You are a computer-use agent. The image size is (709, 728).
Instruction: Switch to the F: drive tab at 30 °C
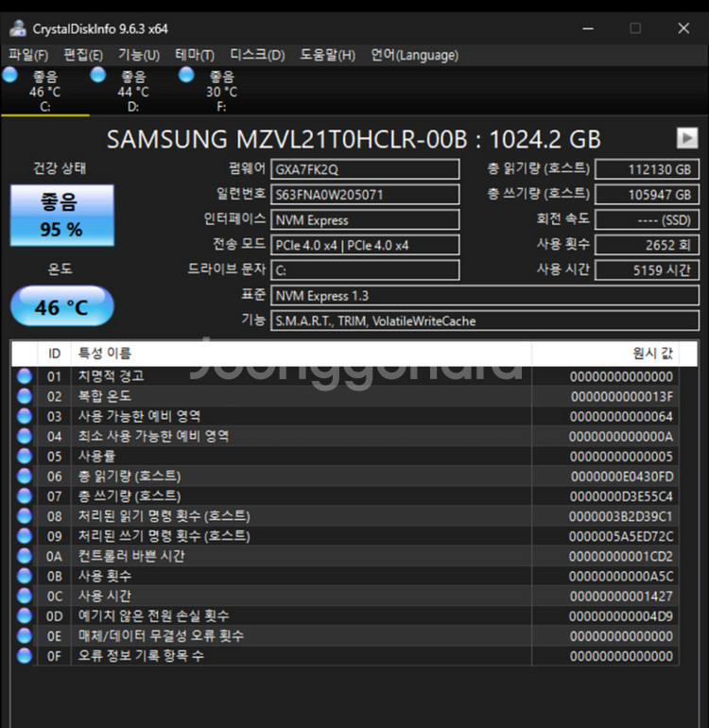(221, 91)
